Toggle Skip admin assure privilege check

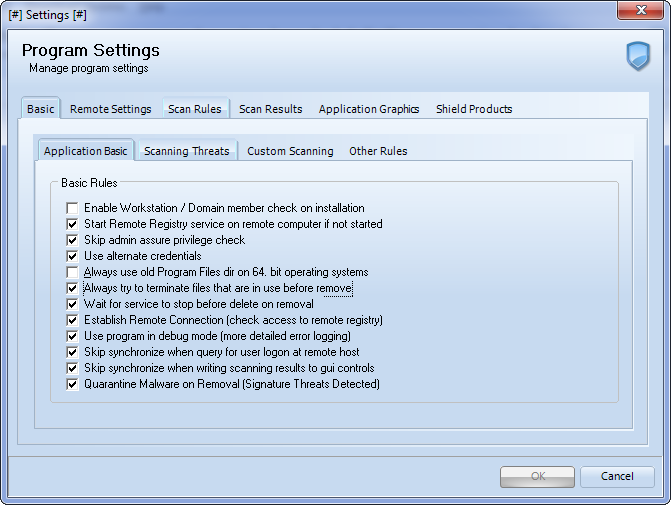click(x=72, y=240)
